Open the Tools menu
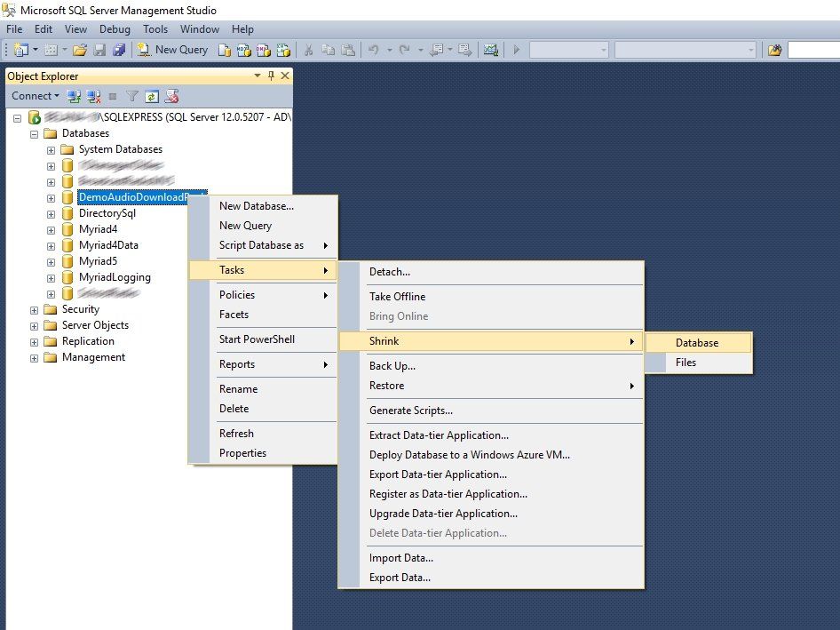840x630 pixels. (155, 29)
